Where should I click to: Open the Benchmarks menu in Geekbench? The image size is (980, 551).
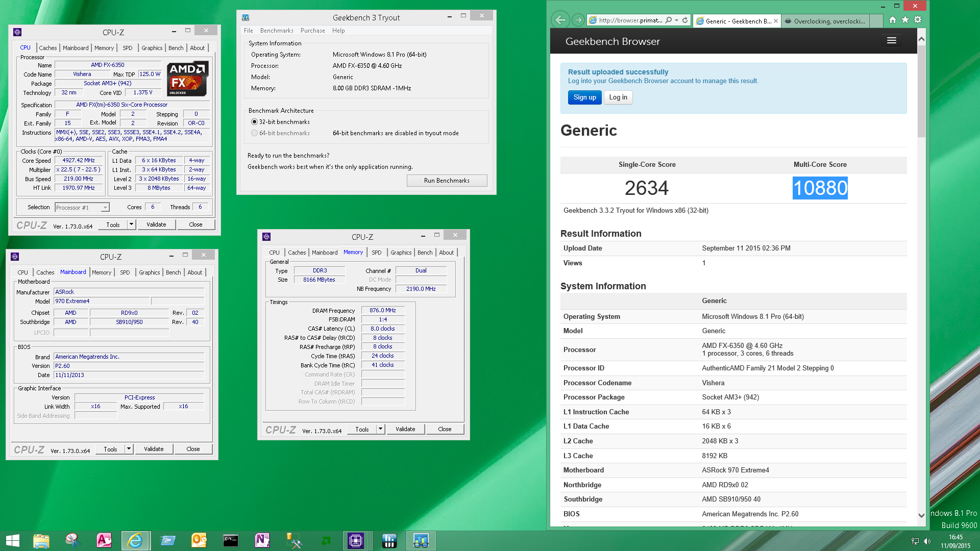pyautogui.click(x=277, y=31)
